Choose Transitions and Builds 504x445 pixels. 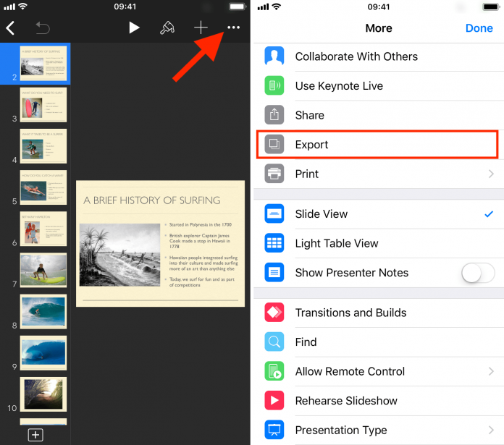pos(350,313)
